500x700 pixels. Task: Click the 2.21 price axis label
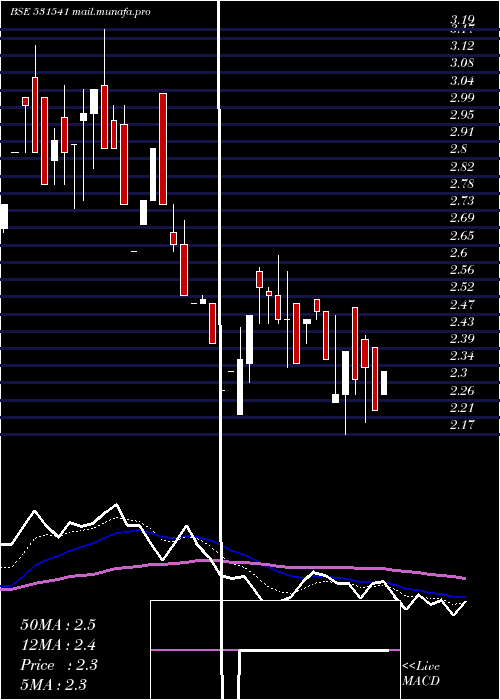pyautogui.click(x=462, y=408)
